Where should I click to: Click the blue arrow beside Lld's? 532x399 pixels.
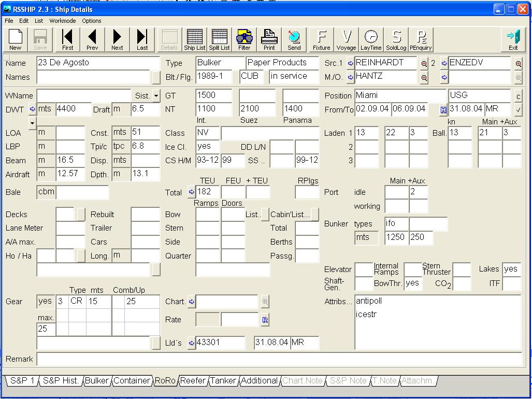(191, 343)
